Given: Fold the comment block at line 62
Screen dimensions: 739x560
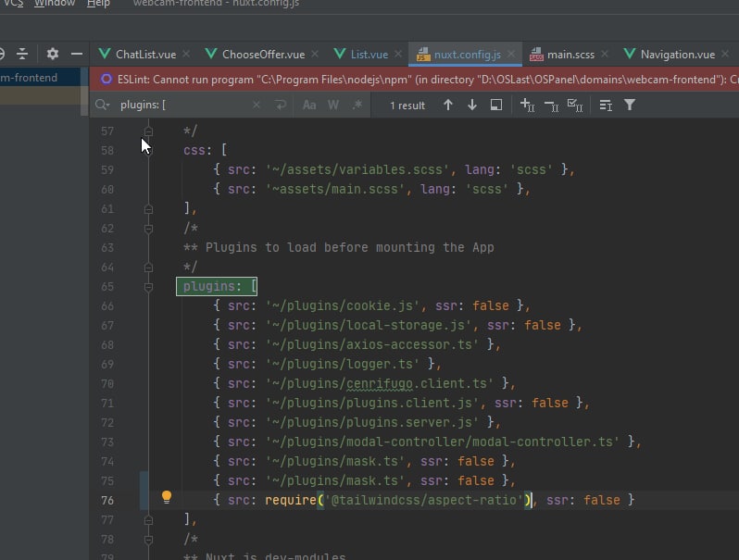Looking at the screenshot, I should click(148, 229).
